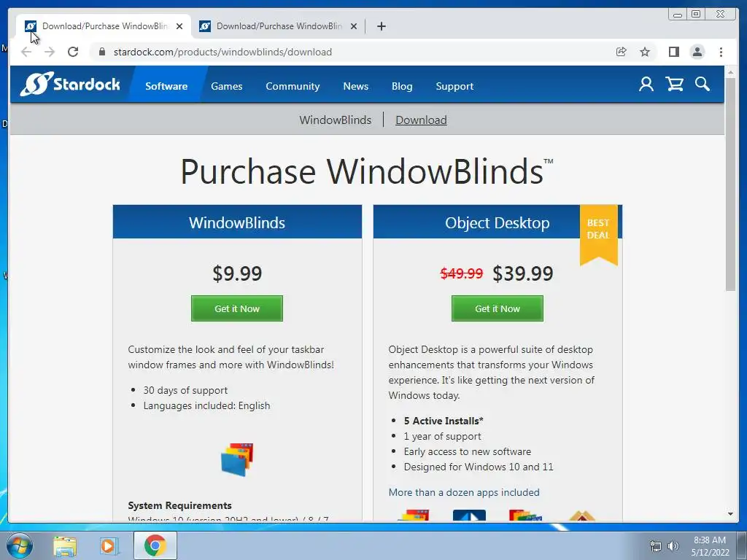Image resolution: width=747 pixels, height=560 pixels.
Task: Click the scrollbar down arrow
Action: point(730,514)
